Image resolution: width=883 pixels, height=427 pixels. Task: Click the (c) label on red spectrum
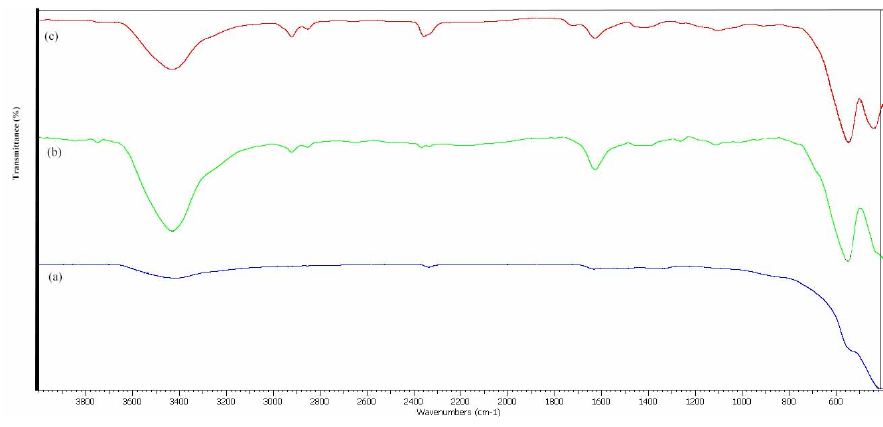pyautogui.click(x=49, y=36)
